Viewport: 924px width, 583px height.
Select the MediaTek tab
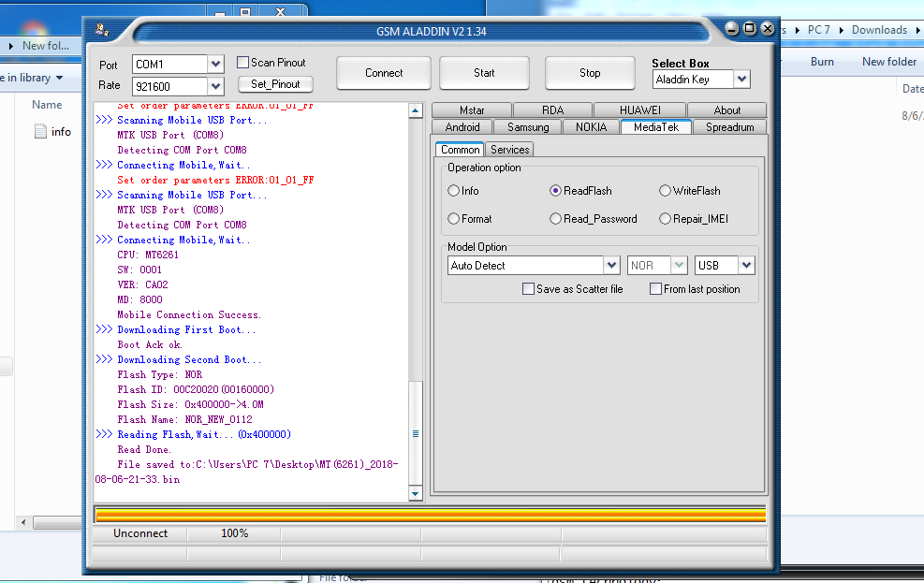coord(656,126)
